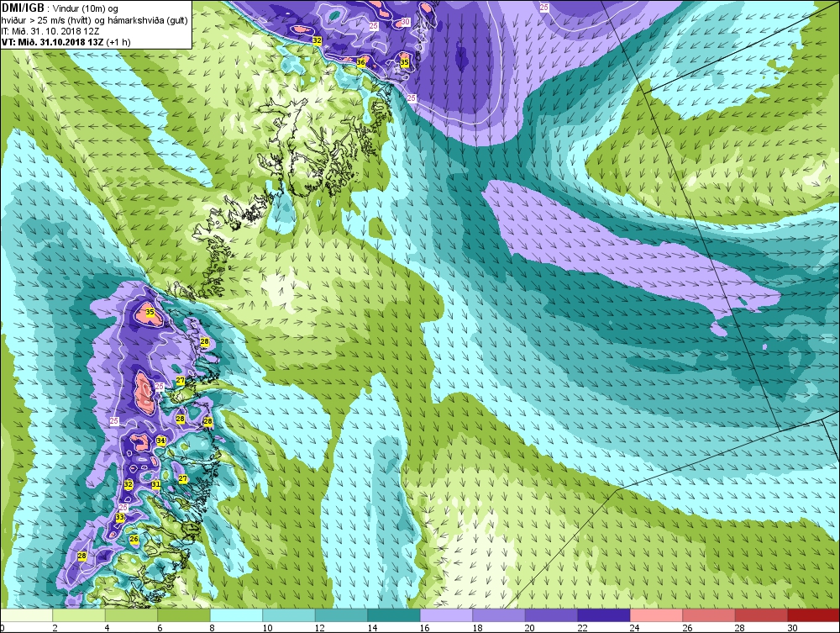Screen dimensions: 840x633
Task: Click the yellow 31 gust marker
Action: [156, 484]
